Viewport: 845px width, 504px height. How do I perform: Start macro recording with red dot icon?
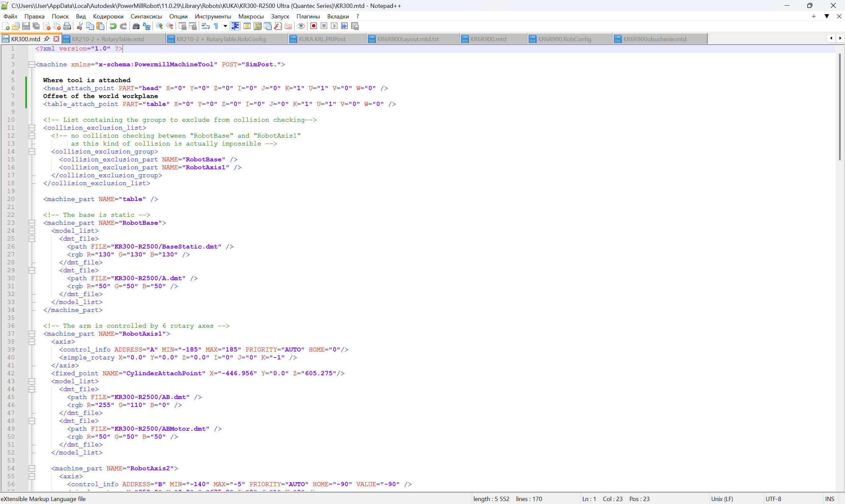tap(314, 26)
